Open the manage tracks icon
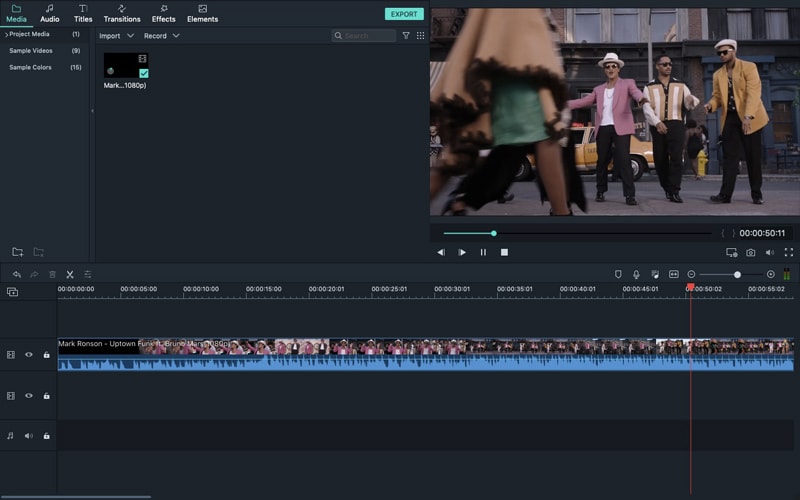 tap(12, 292)
